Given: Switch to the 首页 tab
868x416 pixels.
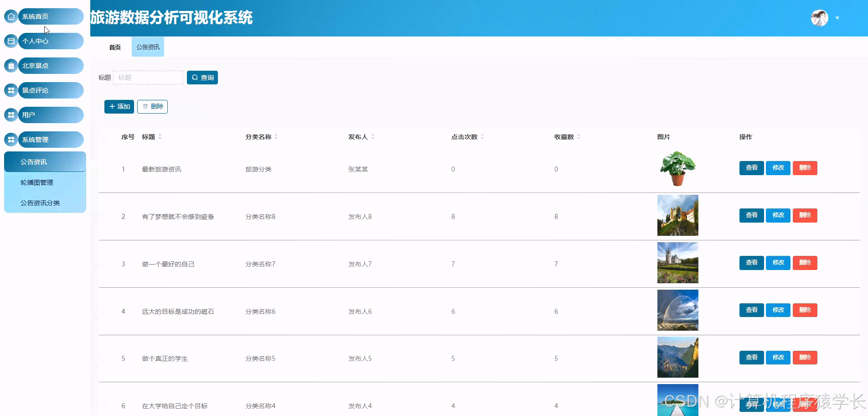Looking at the screenshot, I should [114, 47].
